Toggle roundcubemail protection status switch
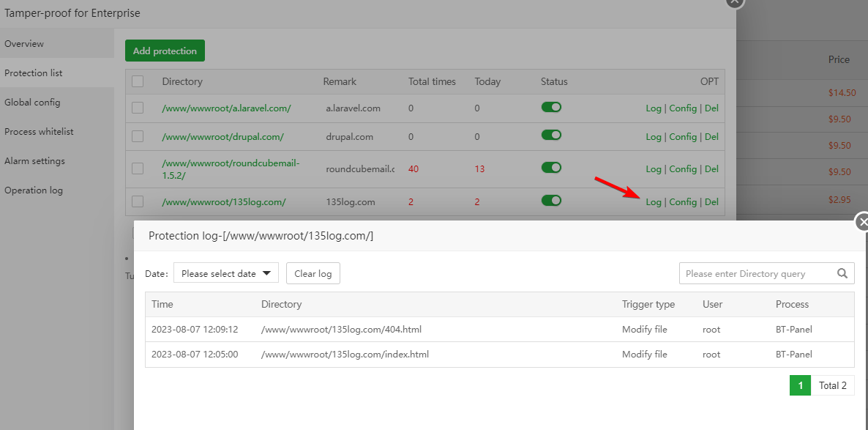The image size is (868, 430). (551, 168)
